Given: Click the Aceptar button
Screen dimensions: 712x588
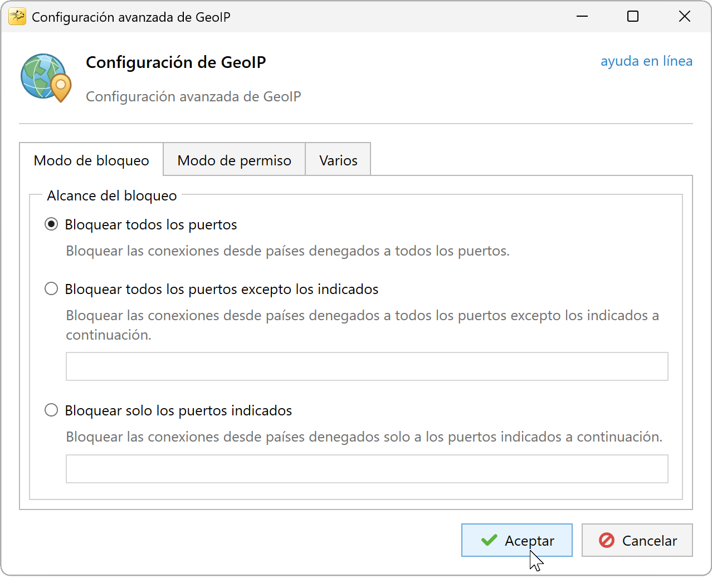Looking at the screenshot, I should click(517, 540).
